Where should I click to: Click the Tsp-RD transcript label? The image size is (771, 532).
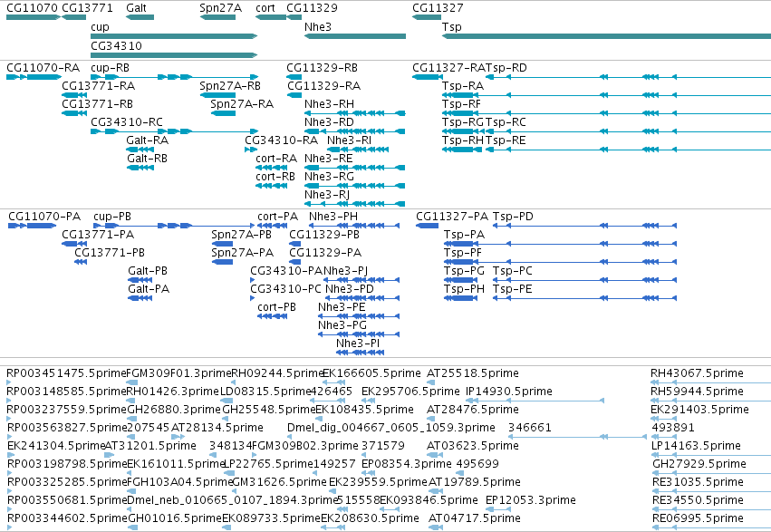506,68
